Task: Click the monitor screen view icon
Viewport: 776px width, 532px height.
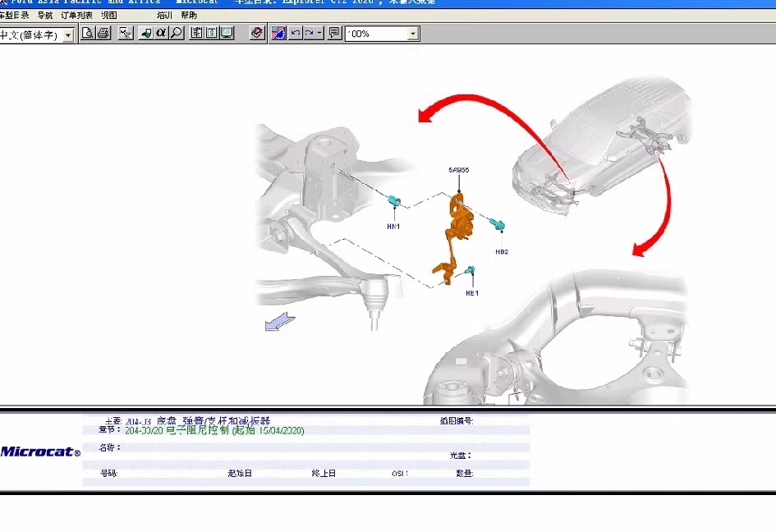Action: point(227,34)
